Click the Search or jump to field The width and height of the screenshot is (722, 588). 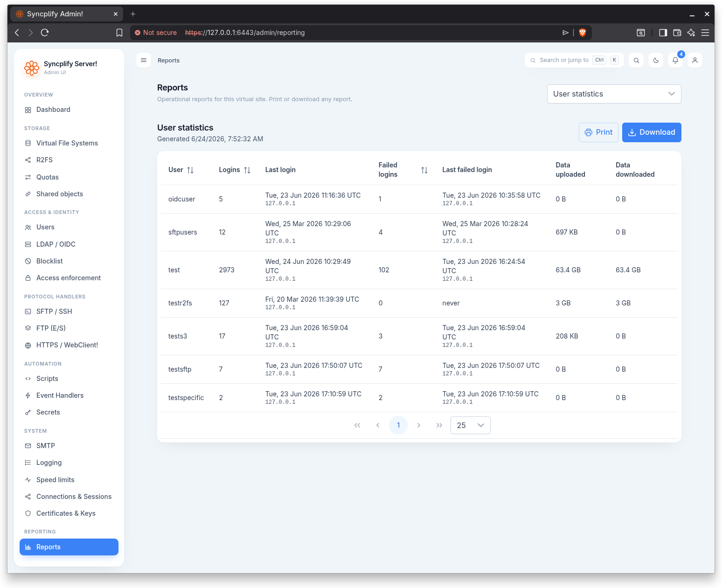574,60
